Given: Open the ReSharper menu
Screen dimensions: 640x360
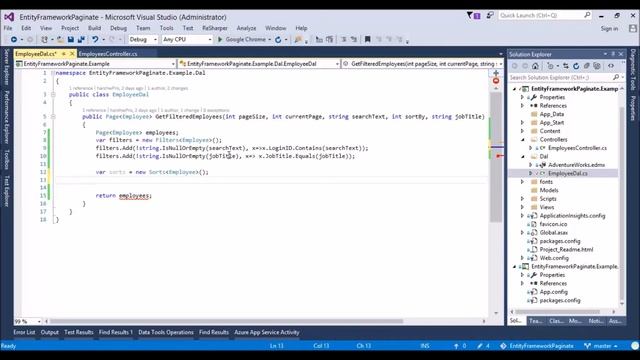Looking at the screenshot, I should click(x=215, y=28).
